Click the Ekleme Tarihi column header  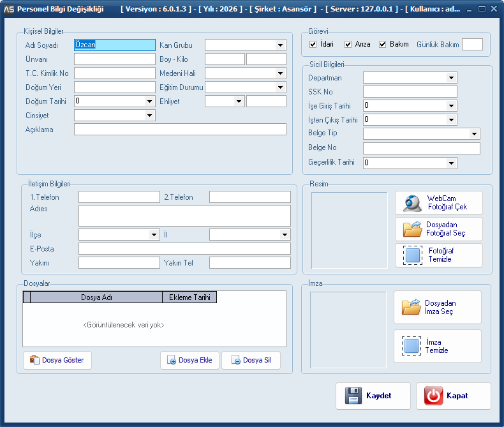coord(189,297)
